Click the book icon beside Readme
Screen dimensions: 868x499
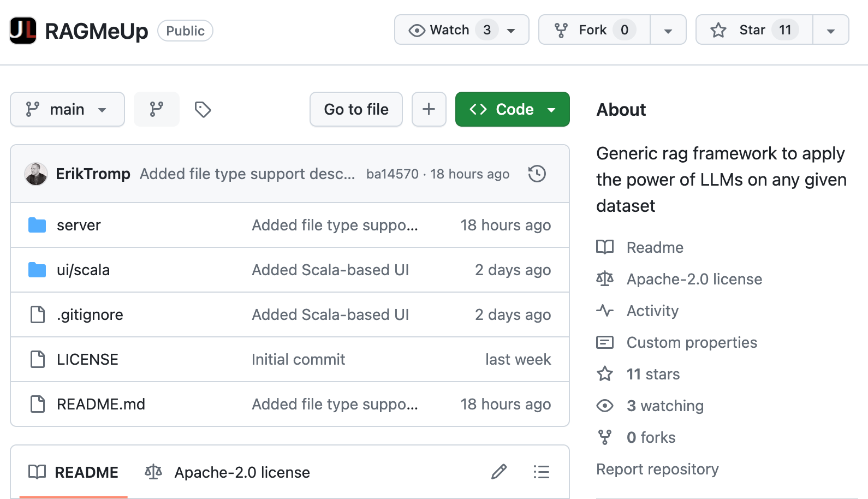(x=605, y=247)
